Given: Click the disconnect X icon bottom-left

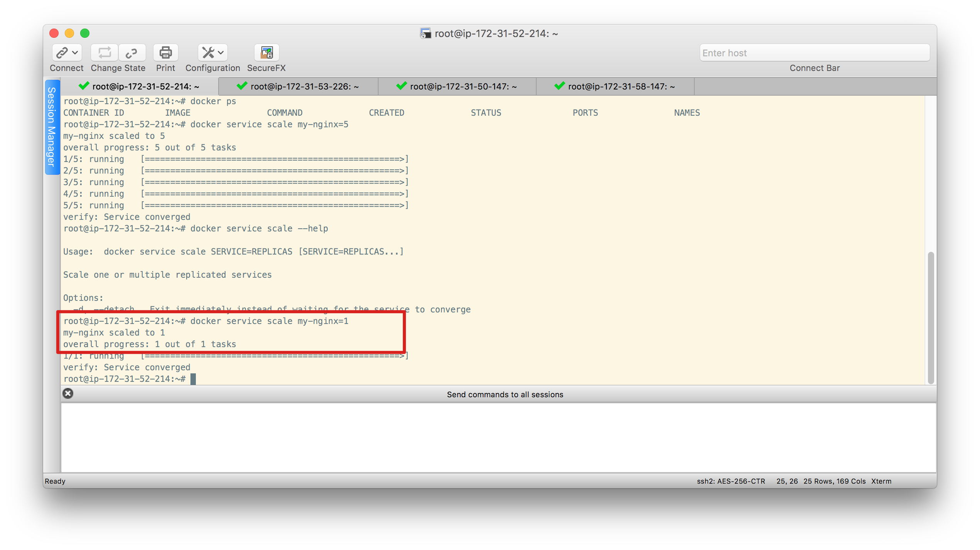Looking at the screenshot, I should tap(67, 394).
